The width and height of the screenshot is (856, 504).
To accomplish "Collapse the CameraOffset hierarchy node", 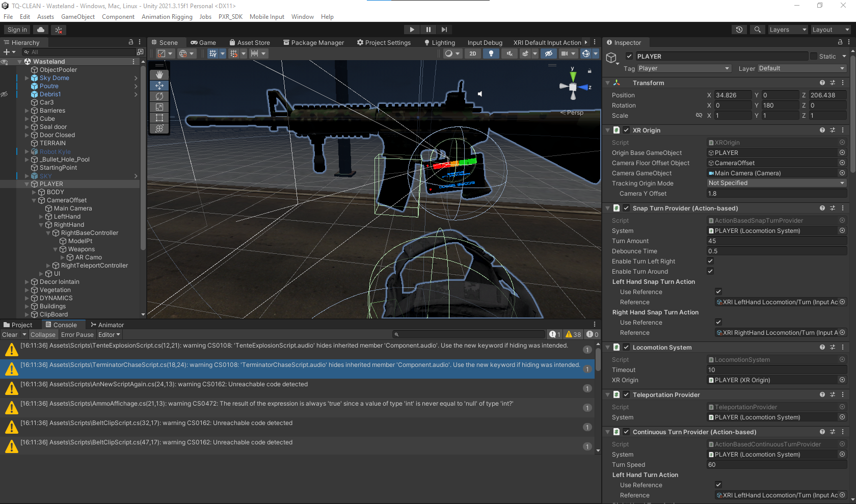I will (34, 200).
